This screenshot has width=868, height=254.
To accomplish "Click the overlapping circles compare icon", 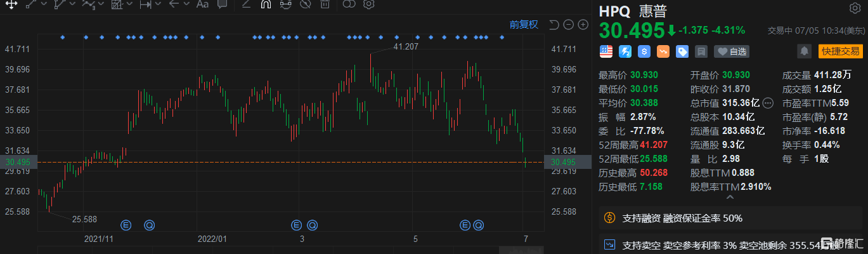I will 349,4.
